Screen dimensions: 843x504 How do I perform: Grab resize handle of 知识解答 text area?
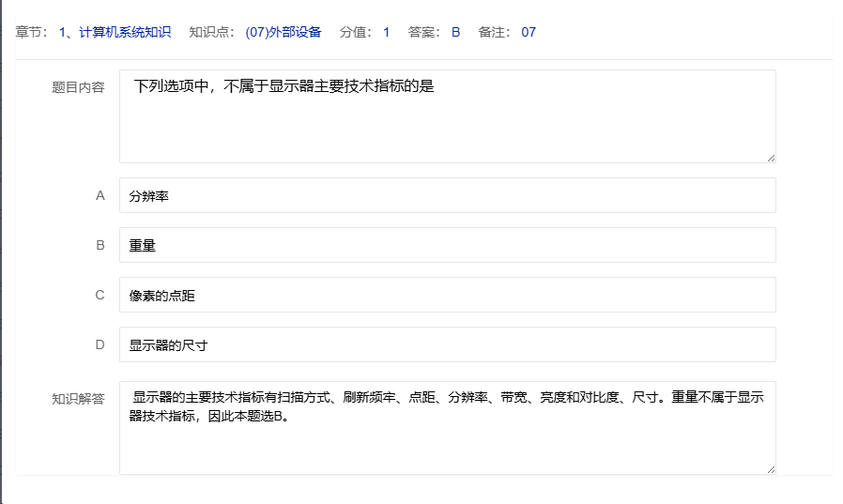(x=771, y=468)
